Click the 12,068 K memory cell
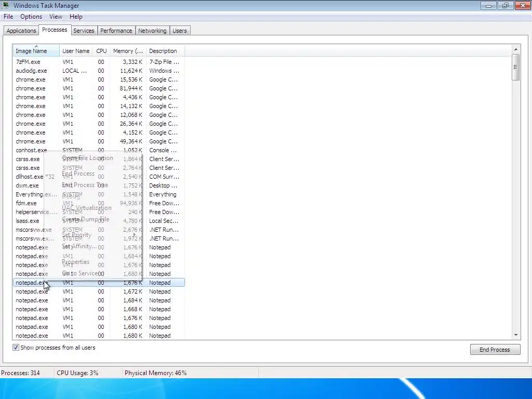This screenshot has height=399, width=532. (x=131, y=115)
